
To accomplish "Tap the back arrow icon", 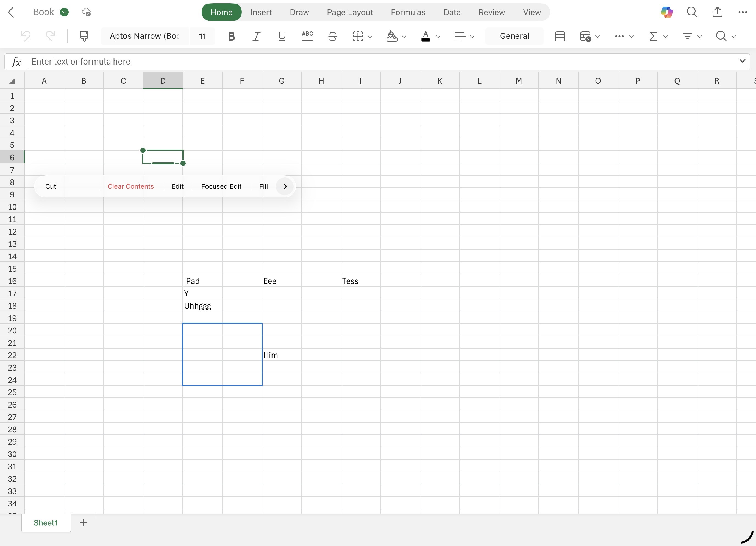I will [x=11, y=12].
